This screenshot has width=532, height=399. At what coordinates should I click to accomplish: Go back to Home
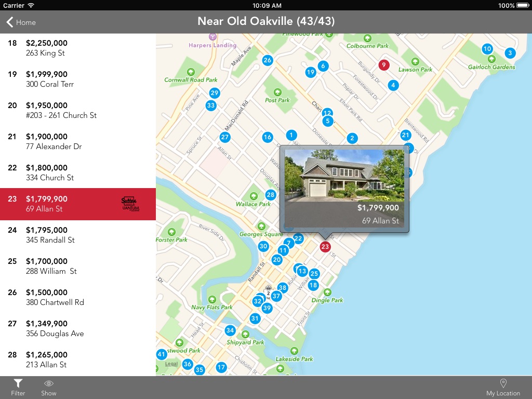click(x=21, y=22)
